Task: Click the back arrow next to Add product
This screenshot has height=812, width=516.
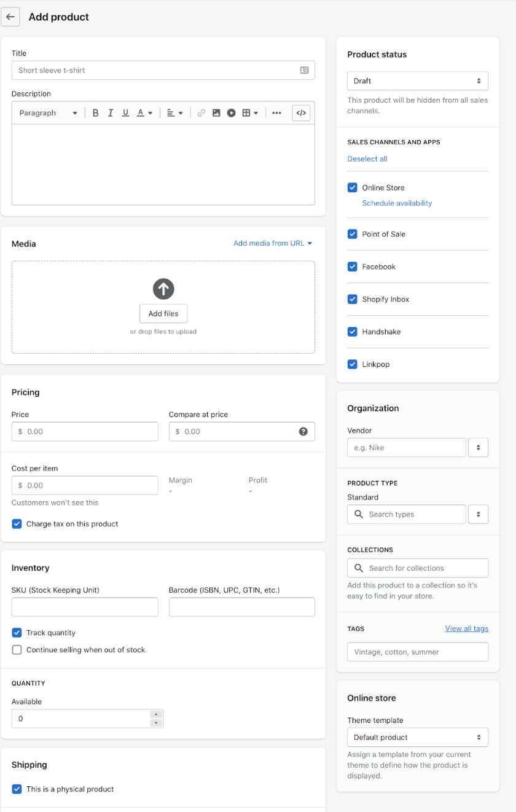Action: coord(10,17)
